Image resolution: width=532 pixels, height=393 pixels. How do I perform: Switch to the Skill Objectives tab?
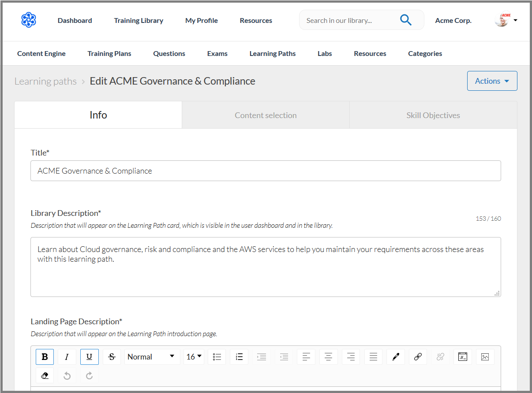(x=433, y=115)
